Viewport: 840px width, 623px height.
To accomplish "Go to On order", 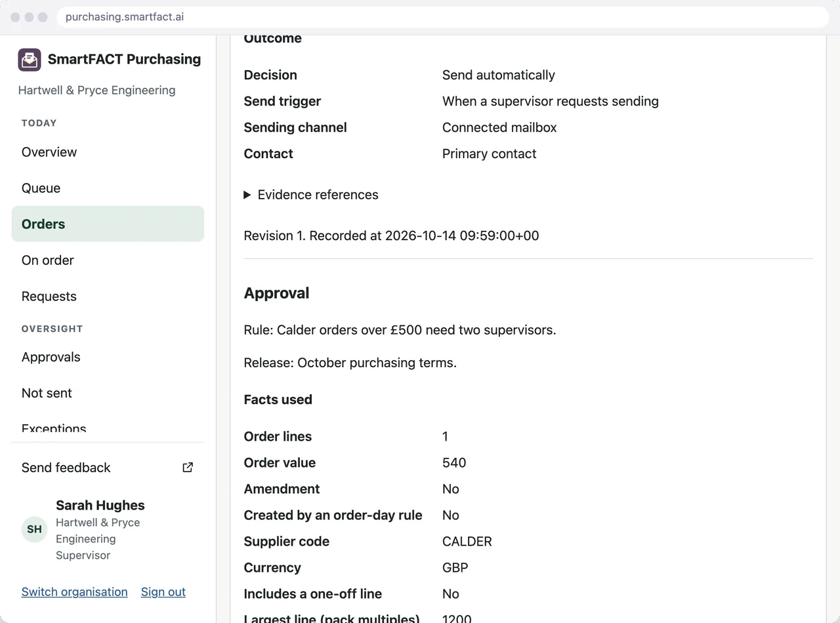I will [x=108, y=260].
